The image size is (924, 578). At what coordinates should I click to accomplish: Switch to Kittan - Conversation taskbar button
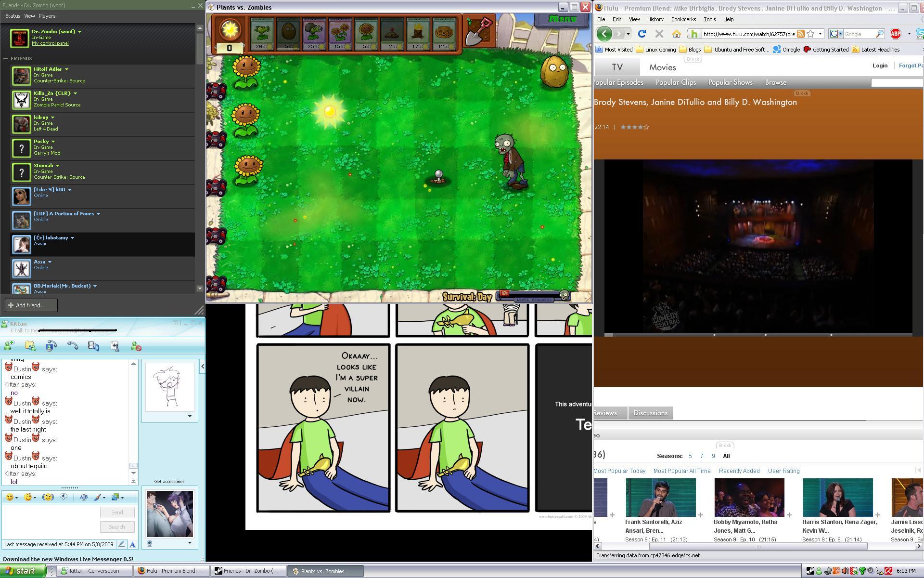tap(95, 571)
